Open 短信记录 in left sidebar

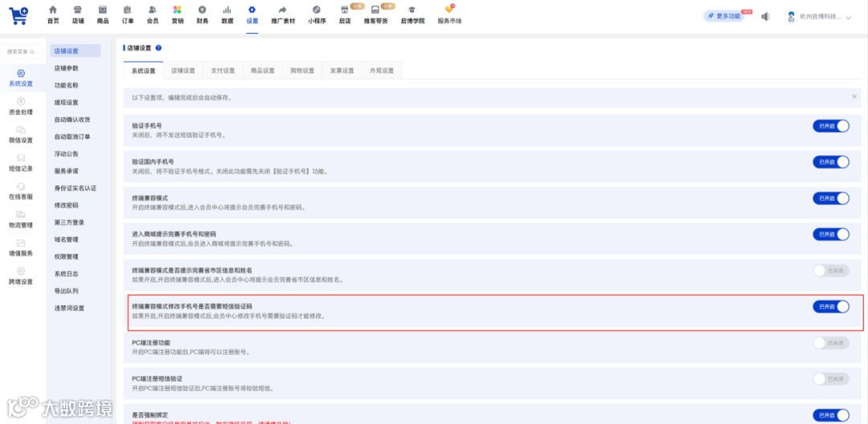tap(20, 162)
